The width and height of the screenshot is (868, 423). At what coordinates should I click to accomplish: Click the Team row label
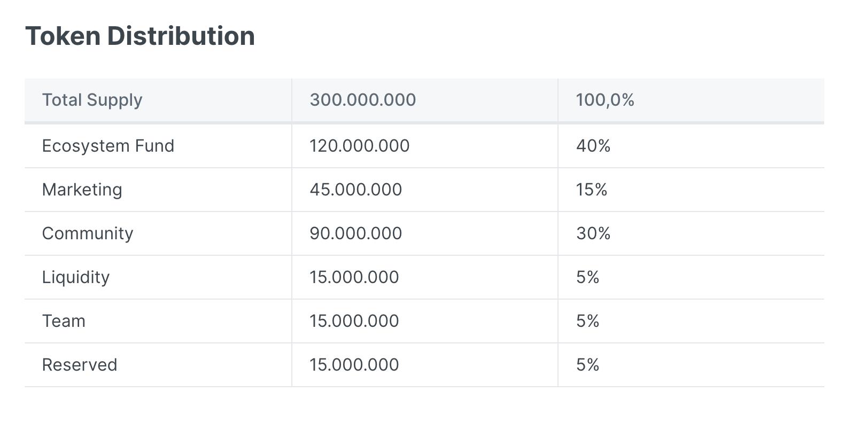[64, 321]
